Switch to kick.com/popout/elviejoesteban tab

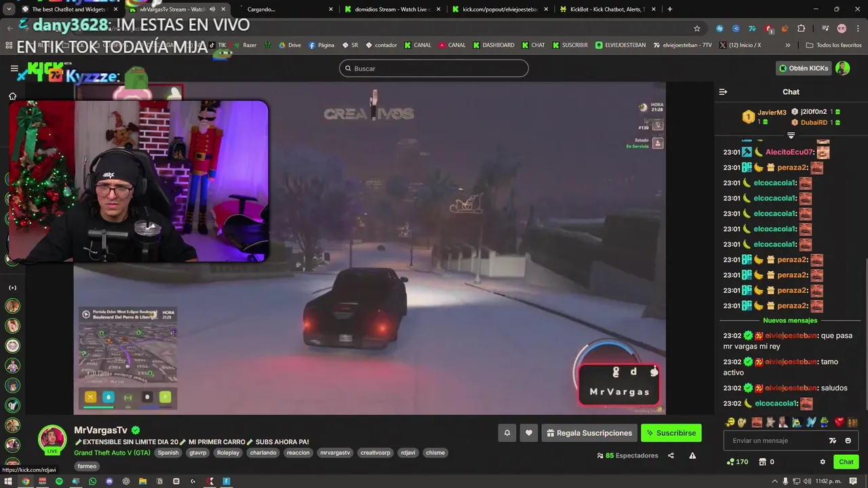(500, 9)
